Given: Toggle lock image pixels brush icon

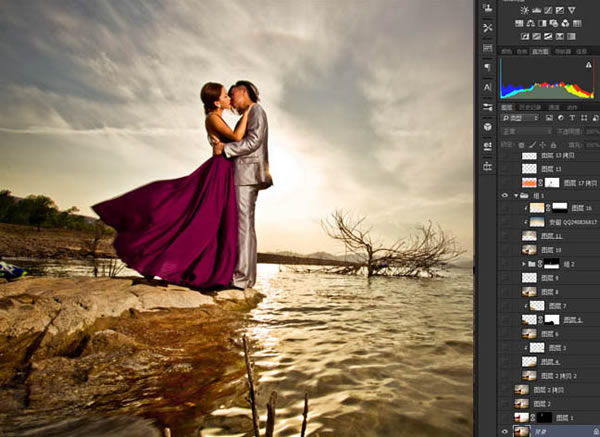Looking at the screenshot, I should tap(532, 145).
